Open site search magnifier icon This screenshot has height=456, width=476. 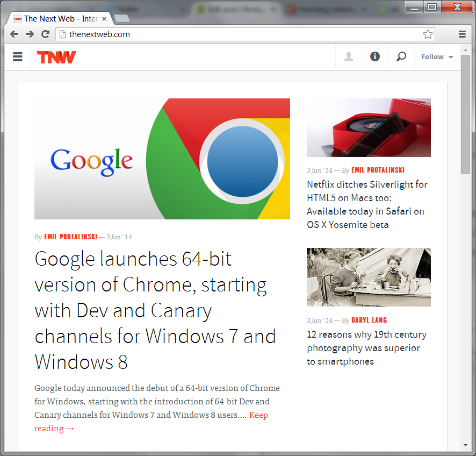pyautogui.click(x=401, y=56)
